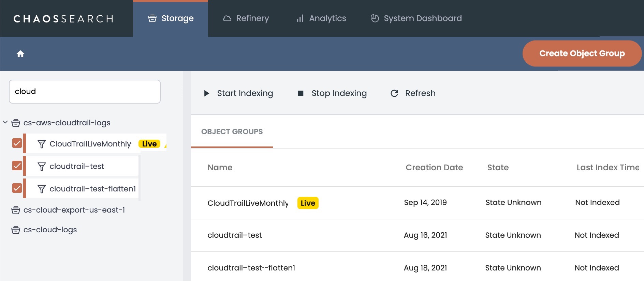
Task: Click the Create Object Group button
Action: tap(582, 53)
